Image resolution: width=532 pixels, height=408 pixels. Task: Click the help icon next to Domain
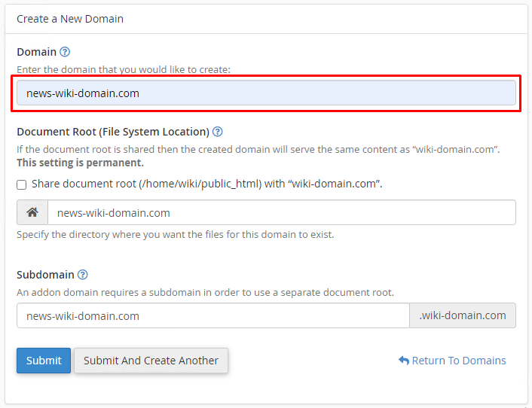click(65, 52)
